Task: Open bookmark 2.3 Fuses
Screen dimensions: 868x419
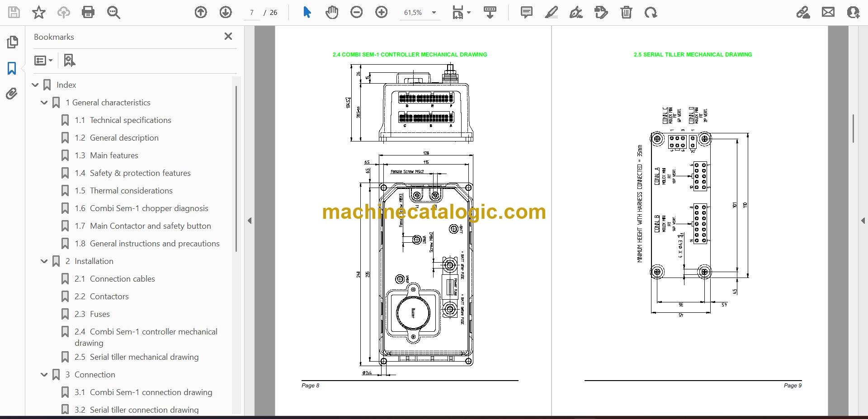Action: click(x=92, y=314)
